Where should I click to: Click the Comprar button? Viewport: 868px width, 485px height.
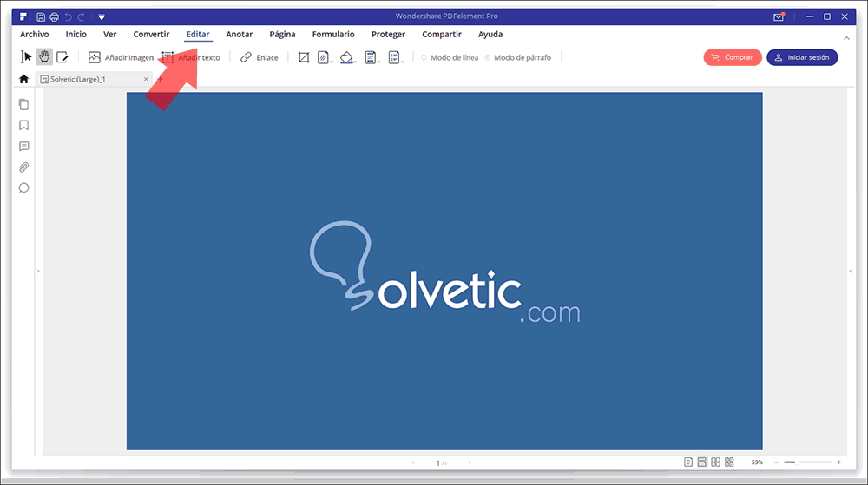tap(733, 57)
